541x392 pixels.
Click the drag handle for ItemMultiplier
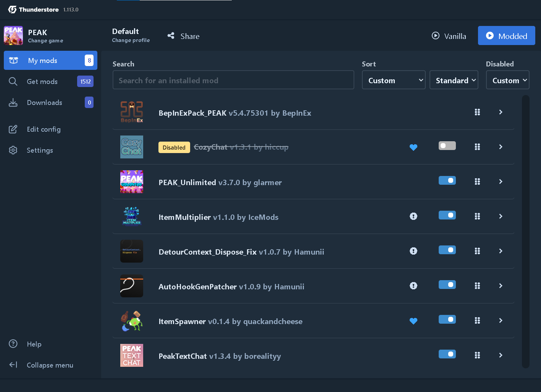pyautogui.click(x=477, y=216)
